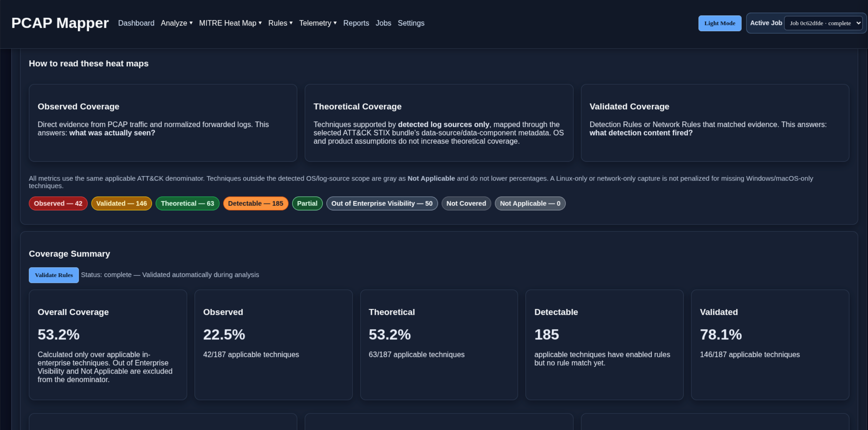Expand the Telemetry menu
The height and width of the screenshot is (430, 868).
[318, 23]
